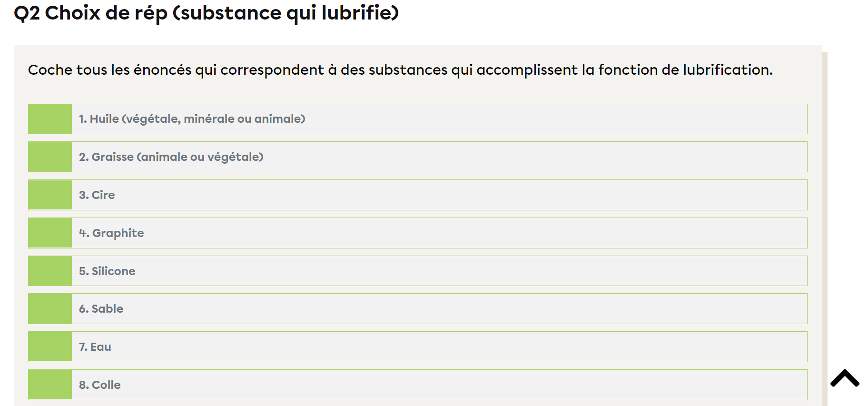The width and height of the screenshot is (868, 406).
Task: Click the scroll-to-top chevron arrow
Action: click(845, 378)
